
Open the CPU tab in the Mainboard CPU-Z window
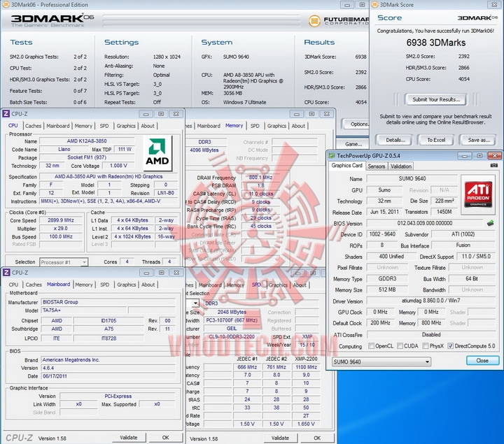pos(13,285)
